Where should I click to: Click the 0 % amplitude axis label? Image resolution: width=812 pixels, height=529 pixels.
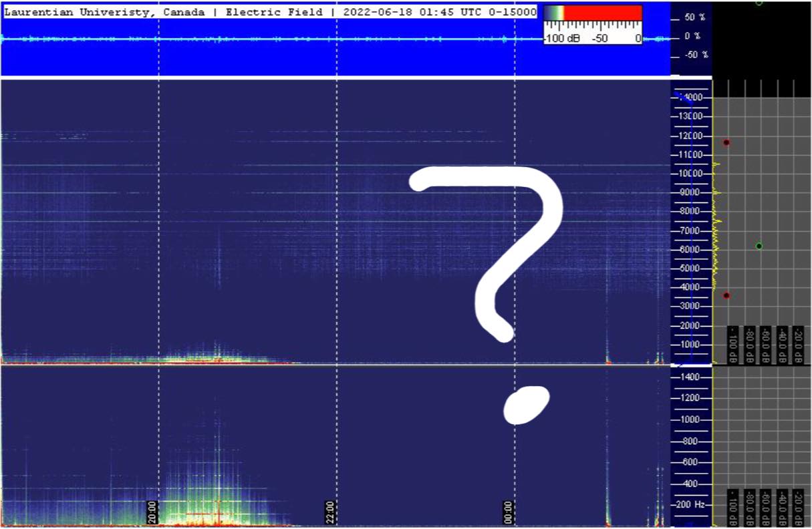(x=692, y=36)
